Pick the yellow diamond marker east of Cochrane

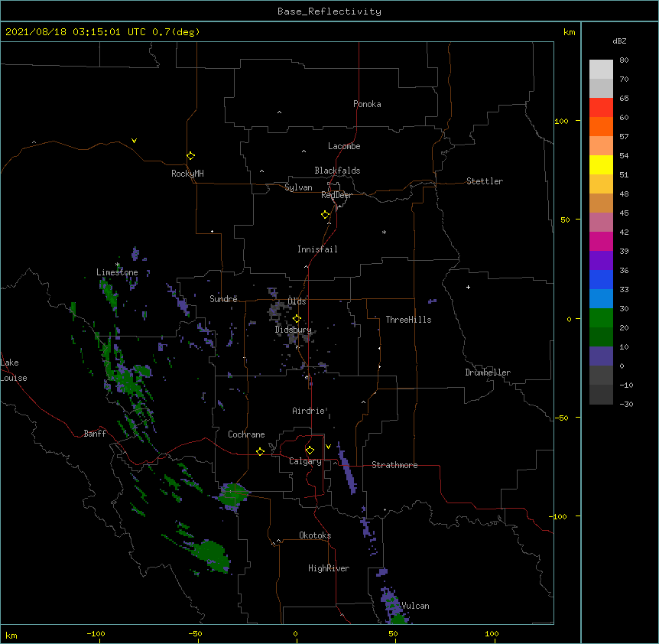coord(260,451)
